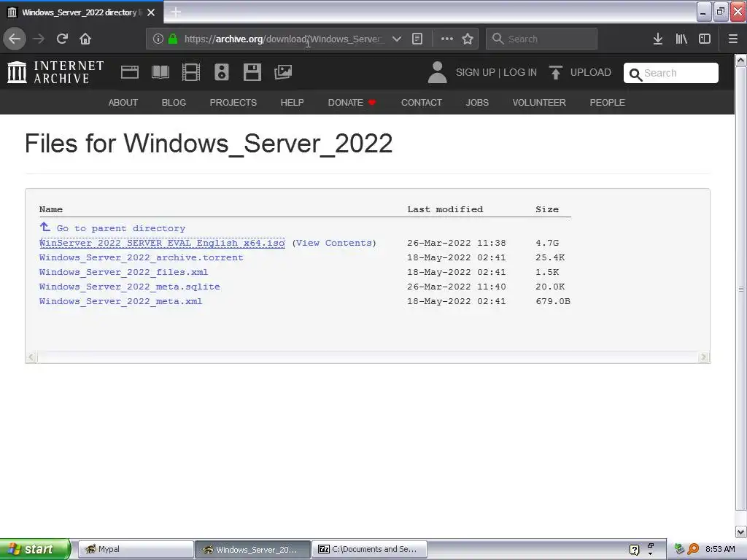Image resolution: width=747 pixels, height=560 pixels.
Task: Click the LOG IN link
Action: click(x=520, y=72)
